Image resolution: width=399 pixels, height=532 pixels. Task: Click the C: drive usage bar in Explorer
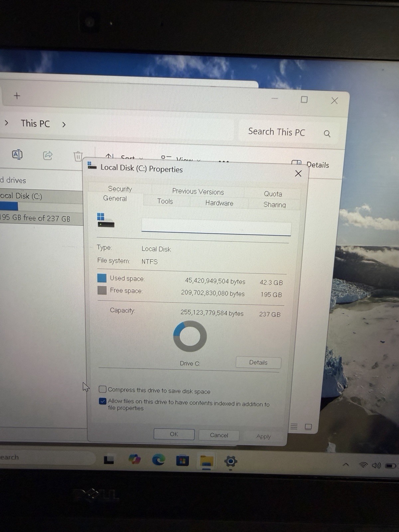point(41,207)
